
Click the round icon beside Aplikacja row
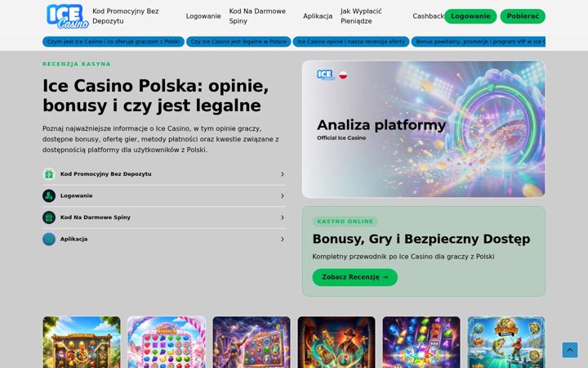(49, 239)
